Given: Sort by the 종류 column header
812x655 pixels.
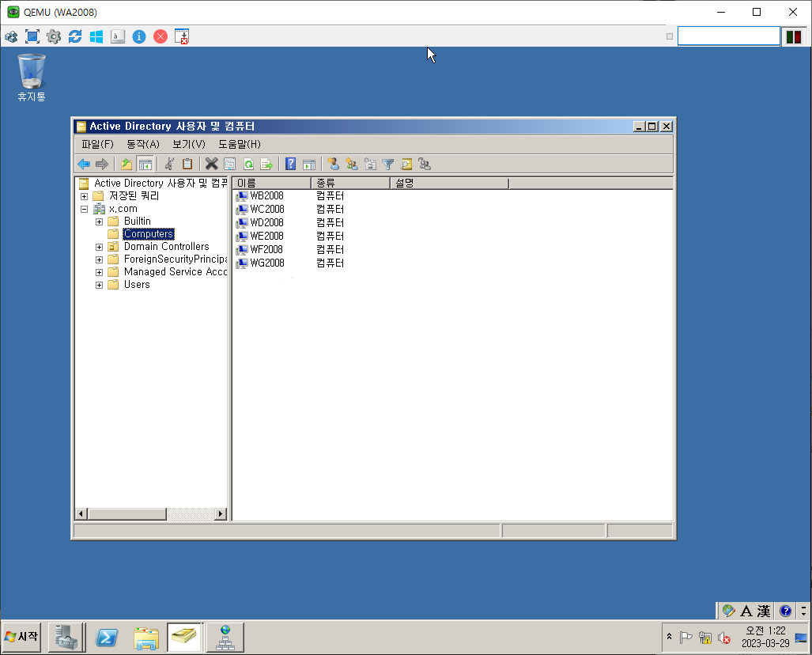Looking at the screenshot, I should click(x=350, y=184).
